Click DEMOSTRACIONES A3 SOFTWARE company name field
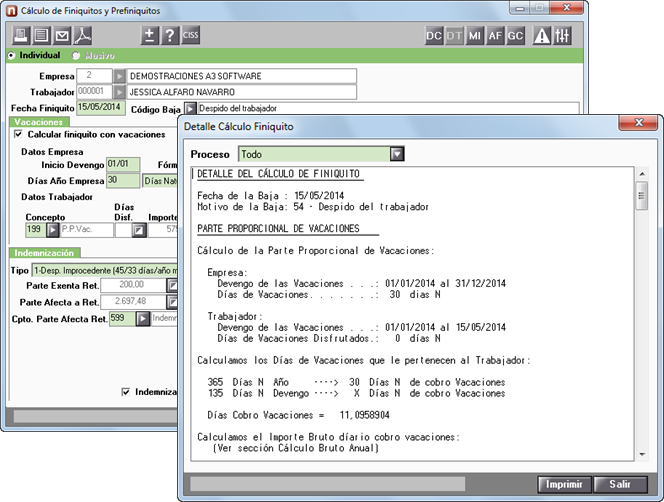 pos(241,76)
